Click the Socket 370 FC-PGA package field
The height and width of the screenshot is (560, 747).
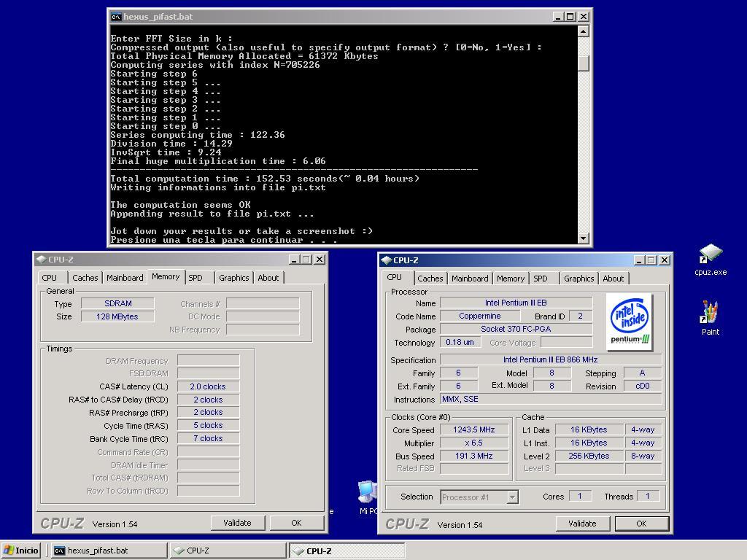pos(516,329)
